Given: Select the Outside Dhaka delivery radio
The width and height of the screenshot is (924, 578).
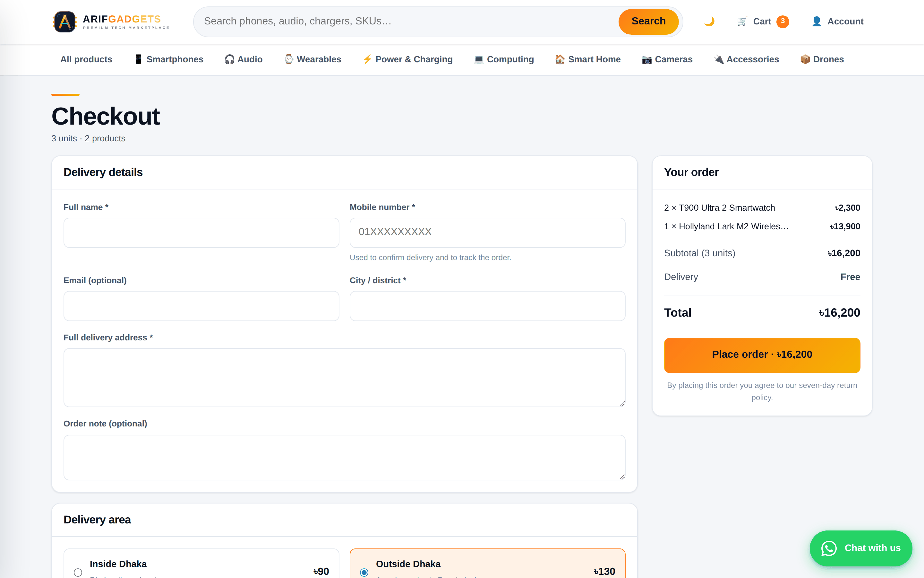Looking at the screenshot, I should point(364,572).
